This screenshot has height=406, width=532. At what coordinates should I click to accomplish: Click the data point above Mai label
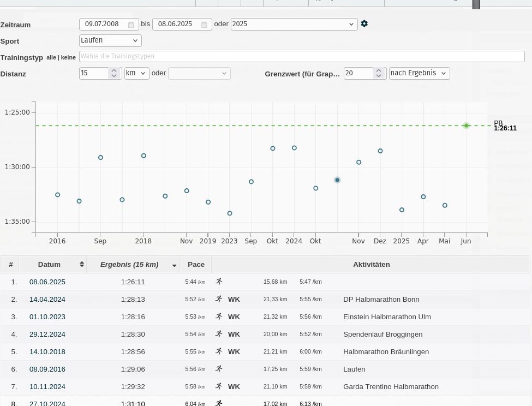point(445,205)
